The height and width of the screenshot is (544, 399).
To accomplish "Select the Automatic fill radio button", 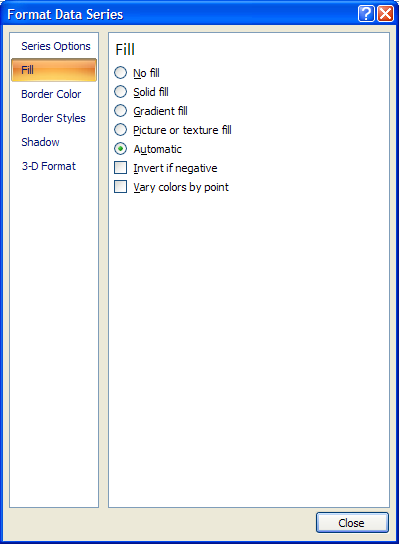I will click(x=120, y=149).
